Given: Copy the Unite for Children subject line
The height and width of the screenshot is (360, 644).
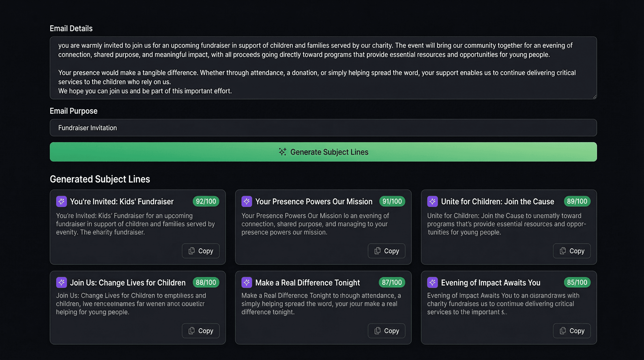Looking at the screenshot, I should tap(572, 251).
